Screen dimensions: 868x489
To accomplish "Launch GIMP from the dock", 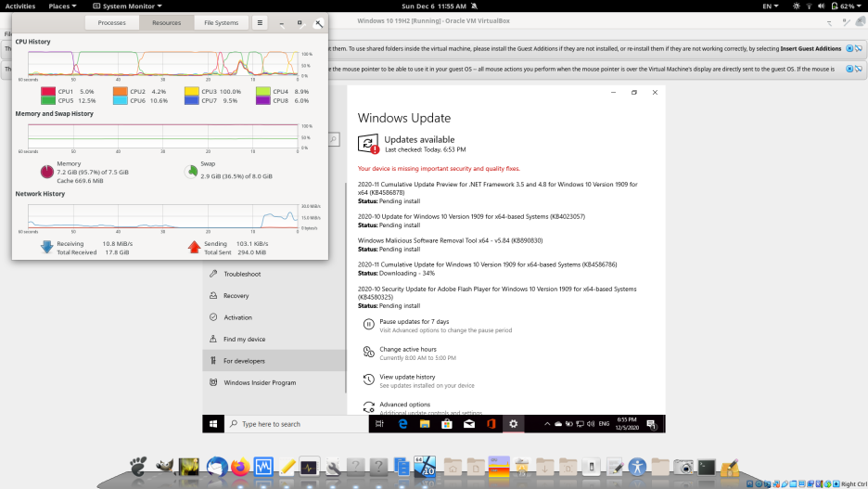I will [164, 467].
